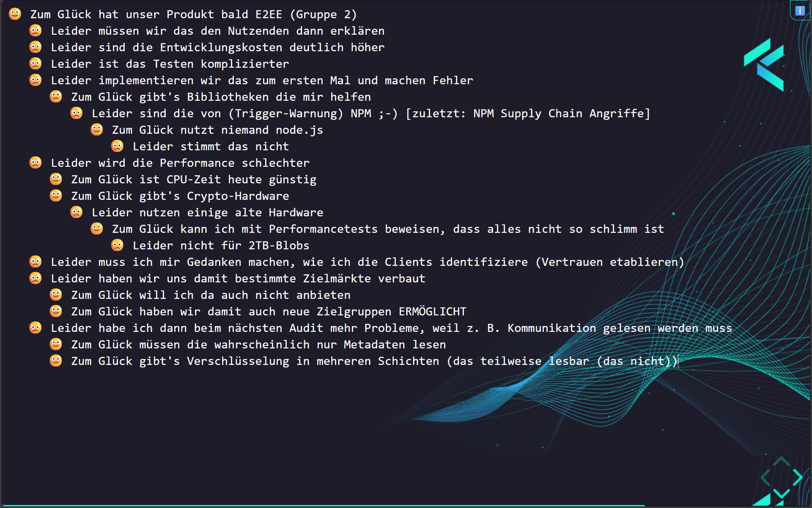Click sad emoji before 'Leider stimmt das nicht'
The height and width of the screenshot is (508, 812).
pos(117,146)
